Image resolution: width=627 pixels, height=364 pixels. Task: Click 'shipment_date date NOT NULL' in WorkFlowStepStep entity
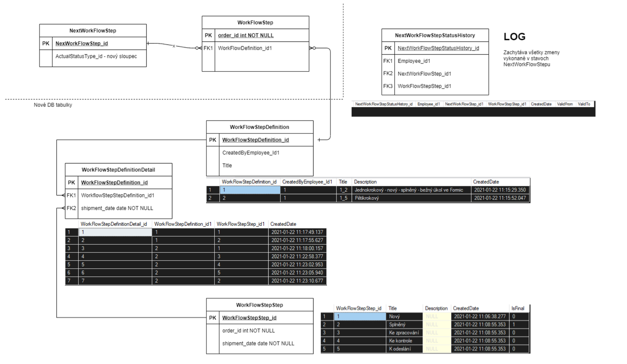[258, 344]
